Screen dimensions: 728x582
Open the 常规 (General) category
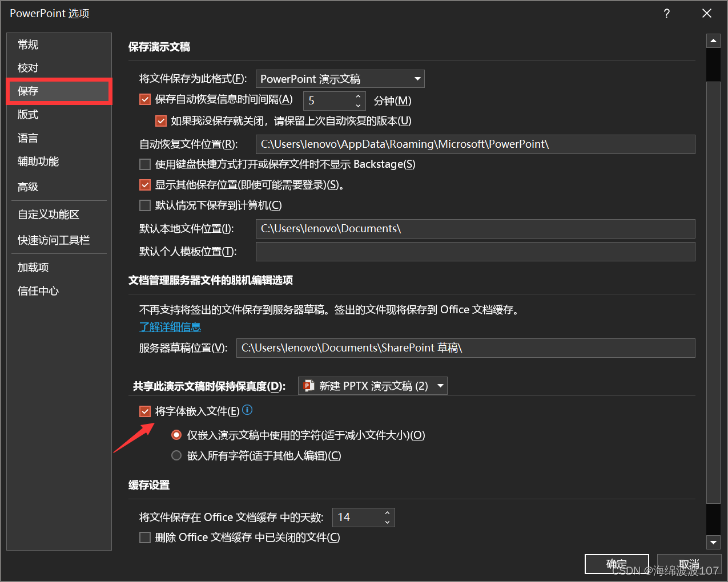(x=59, y=45)
